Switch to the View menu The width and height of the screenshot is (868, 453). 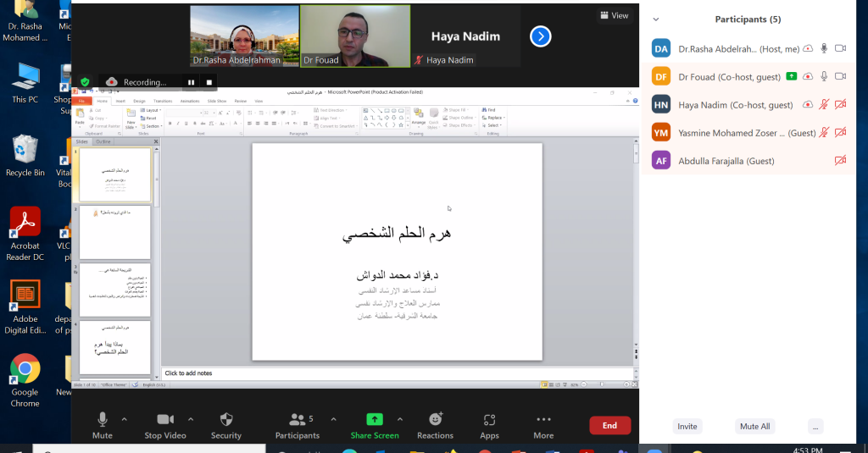tap(614, 15)
